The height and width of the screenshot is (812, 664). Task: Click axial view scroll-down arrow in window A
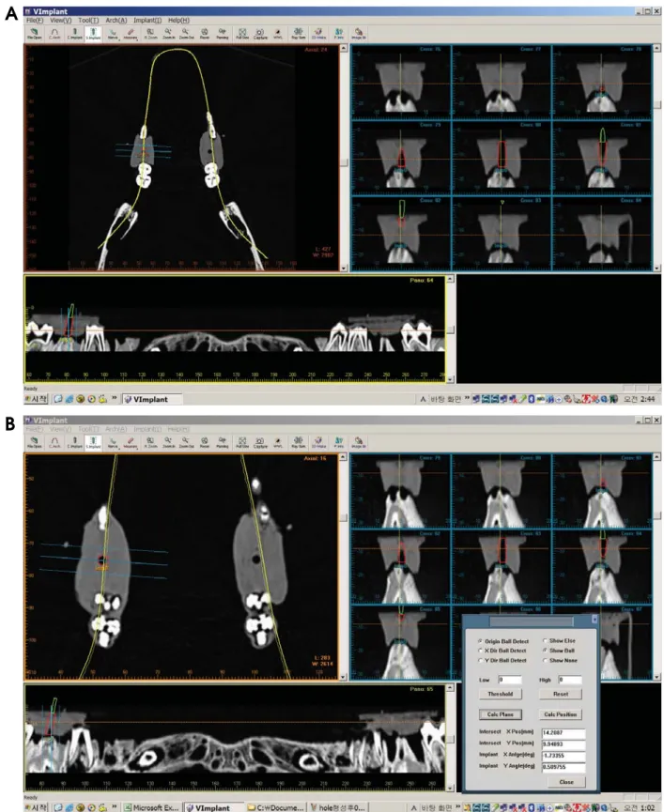(x=344, y=268)
